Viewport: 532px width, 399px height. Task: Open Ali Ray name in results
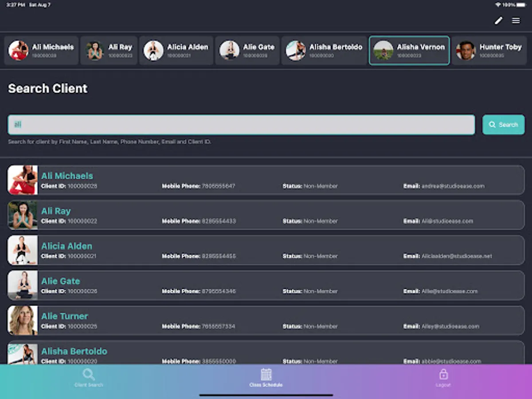(56, 211)
